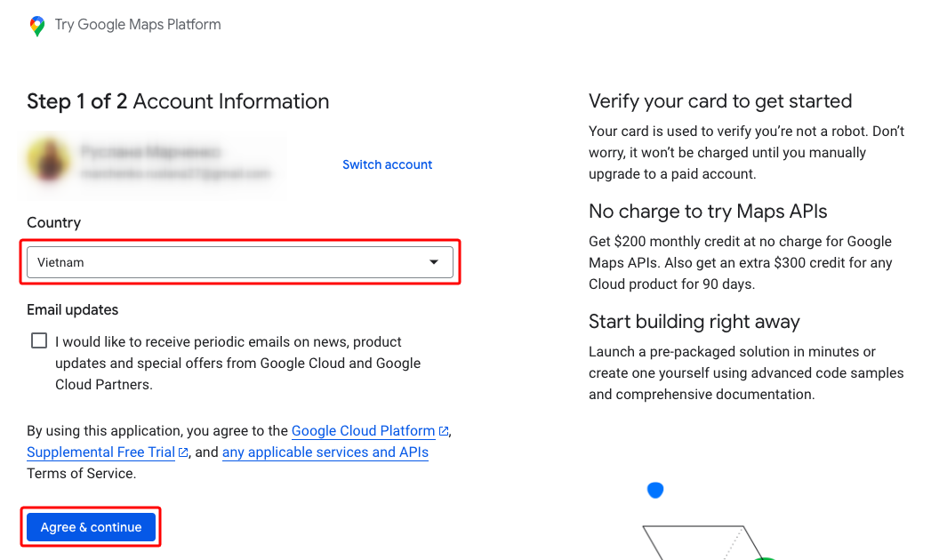Open Supplemental Free Trial terms link
Screen dimensions: 931x560
101,452
